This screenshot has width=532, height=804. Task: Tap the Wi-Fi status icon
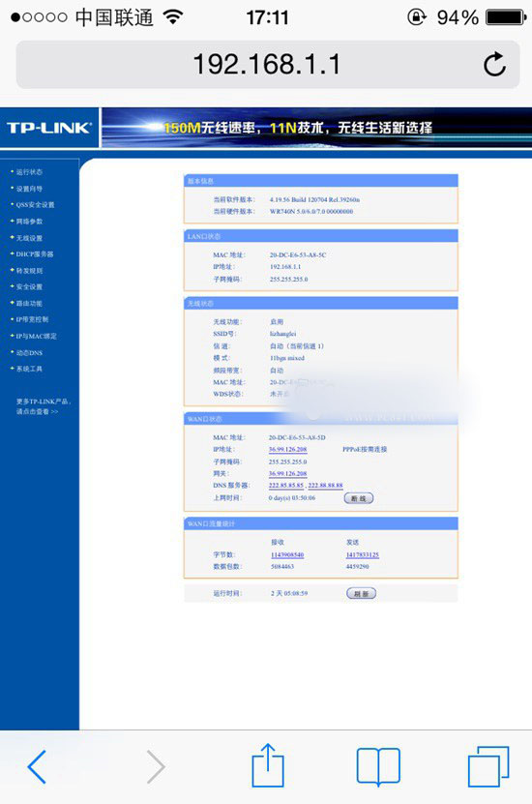pos(173,17)
